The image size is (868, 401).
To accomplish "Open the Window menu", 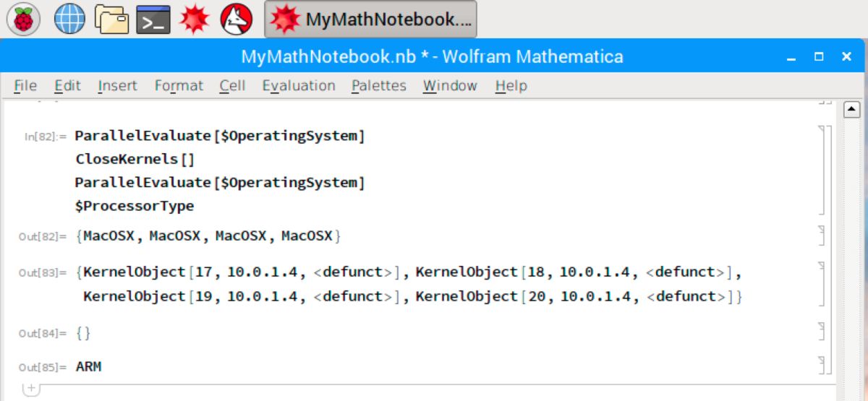I will click(450, 85).
